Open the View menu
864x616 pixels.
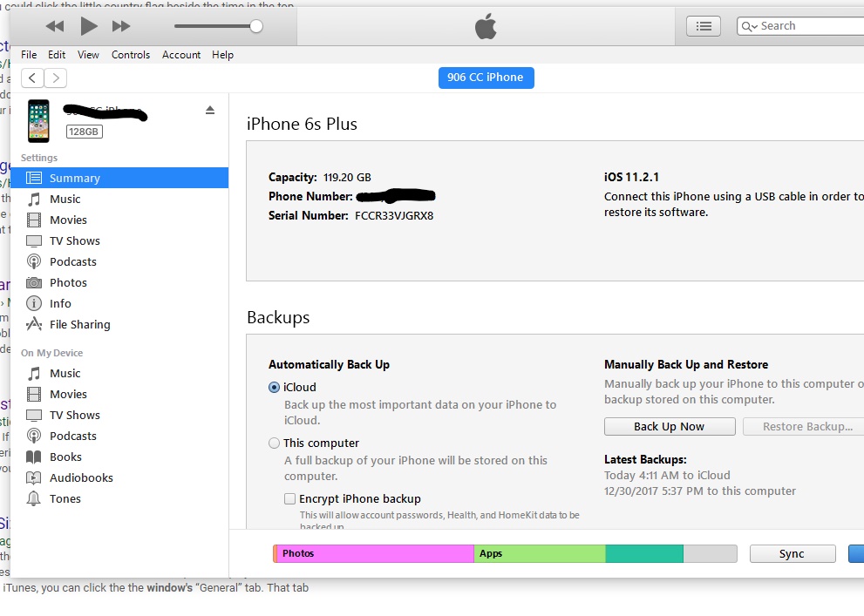click(x=88, y=55)
